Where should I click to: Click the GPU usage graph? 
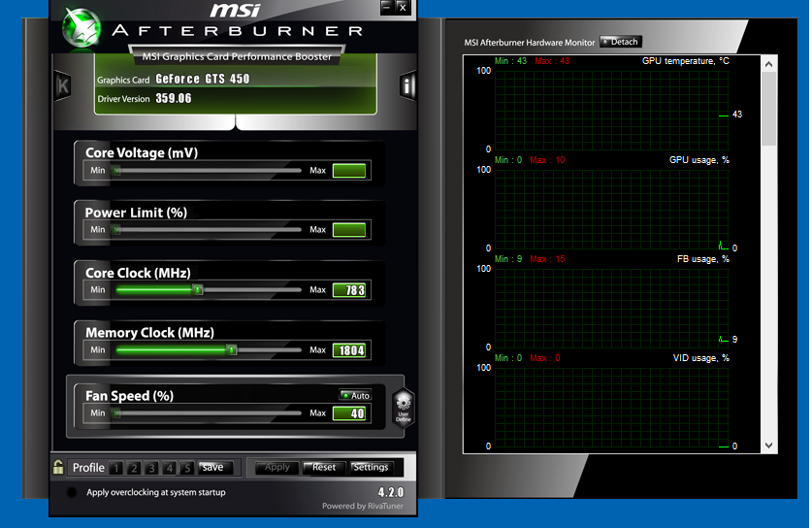coord(611,210)
